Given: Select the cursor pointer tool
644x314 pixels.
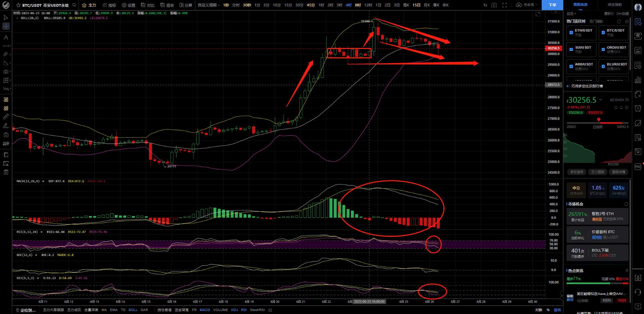Looking at the screenshot, I should 6,17.
